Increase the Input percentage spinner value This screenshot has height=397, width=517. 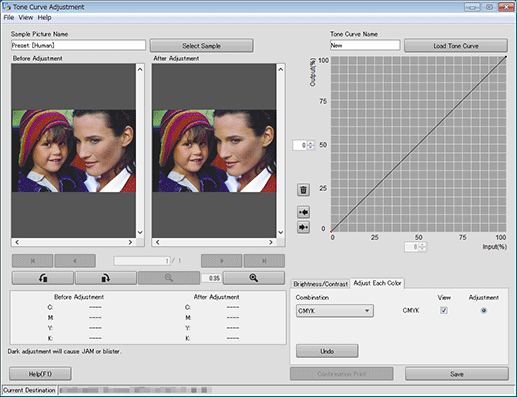pos(422,245)
